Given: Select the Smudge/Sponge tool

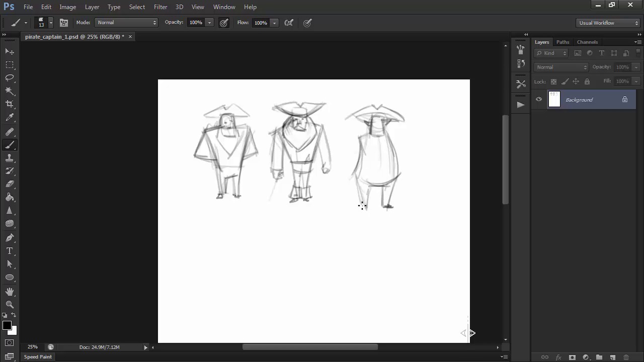Looking at the screenshot, I should (x=10, y=224).
